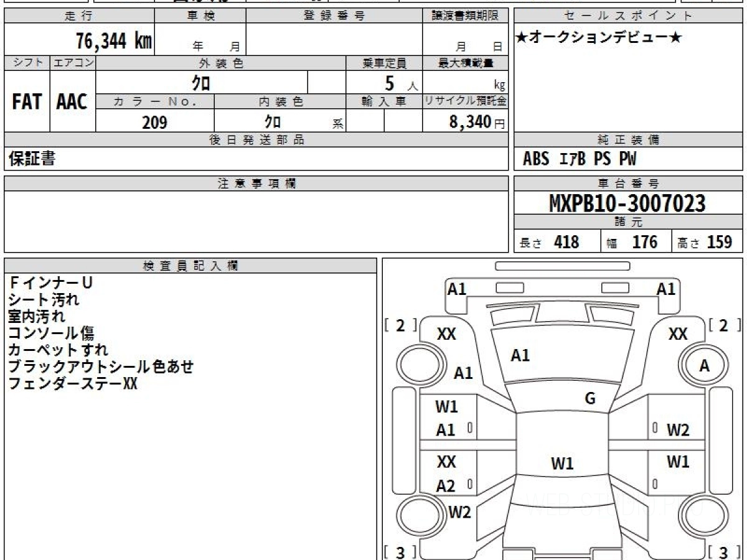Image resolution: width=747 pixels, height=560 pixels.
Task: Click the mileage value 76,344 km
Action: coord(113,41)
